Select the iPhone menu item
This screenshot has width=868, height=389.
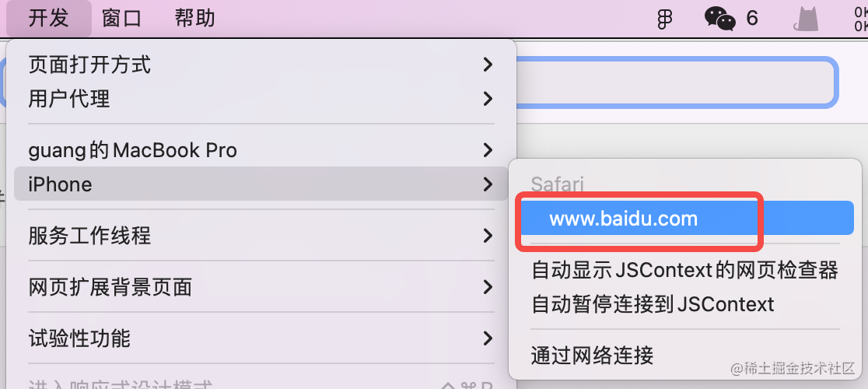(261, 184)
